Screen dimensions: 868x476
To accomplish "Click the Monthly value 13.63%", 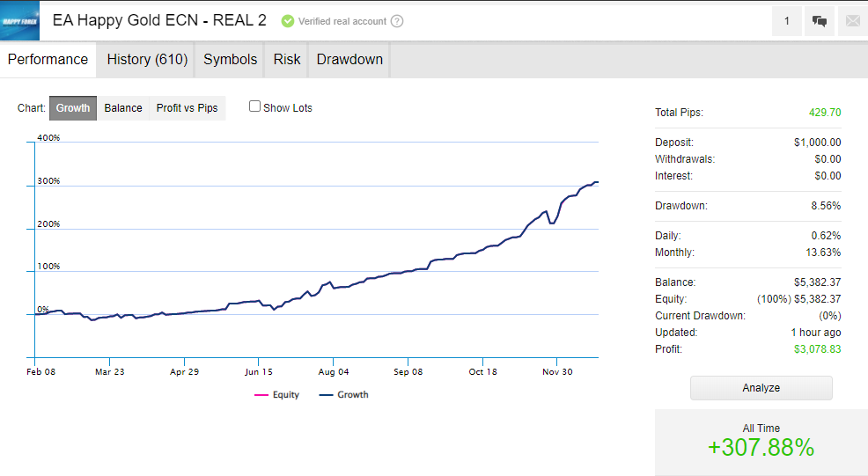I will (823, 253).
